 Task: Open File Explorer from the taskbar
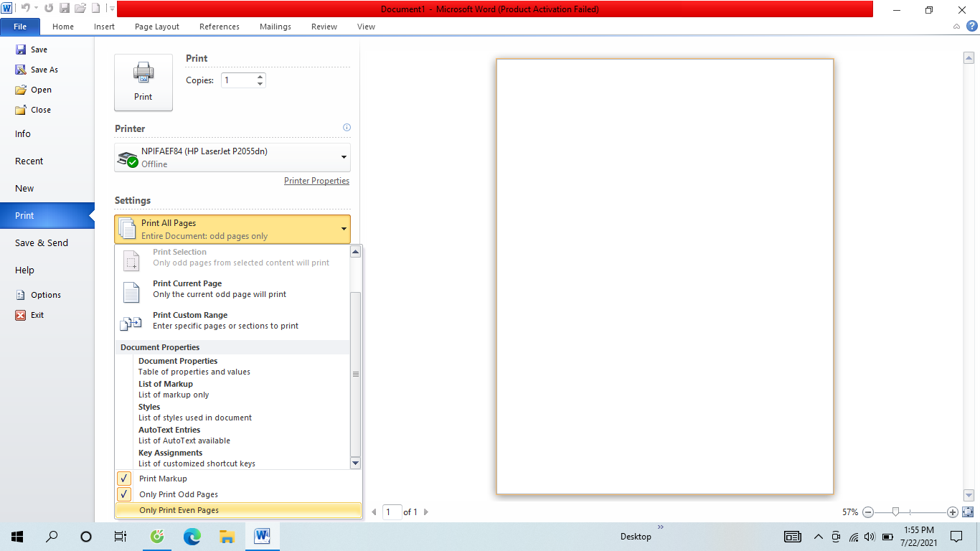pyautogui.click(x=227, y=537)
